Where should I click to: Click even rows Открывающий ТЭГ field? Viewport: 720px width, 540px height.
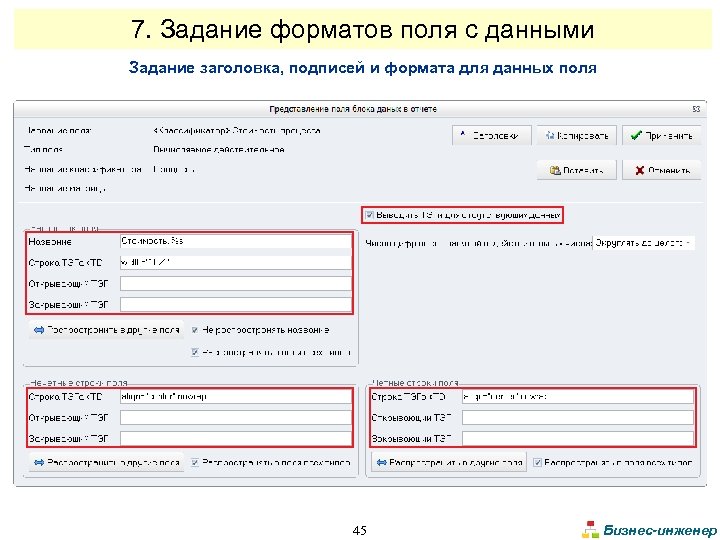578,417
